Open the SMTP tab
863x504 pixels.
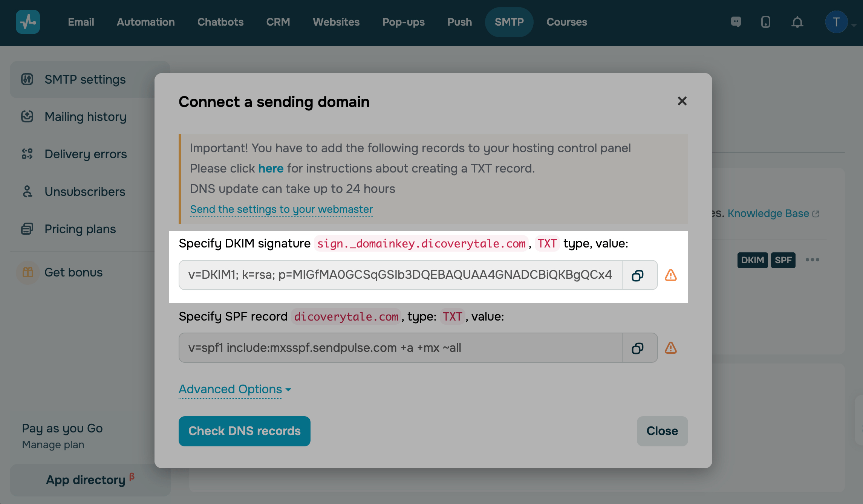(x=509, y=22)
